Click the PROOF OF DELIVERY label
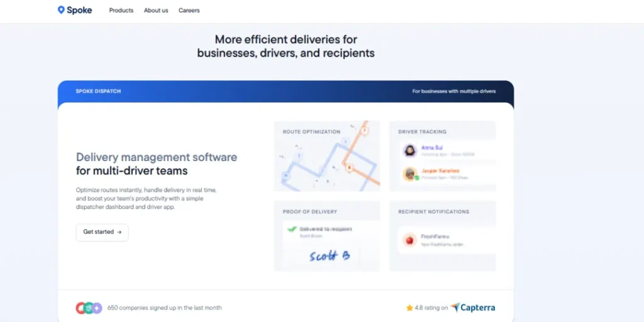This screenshot has width=644, height=322. coord(309,212)
